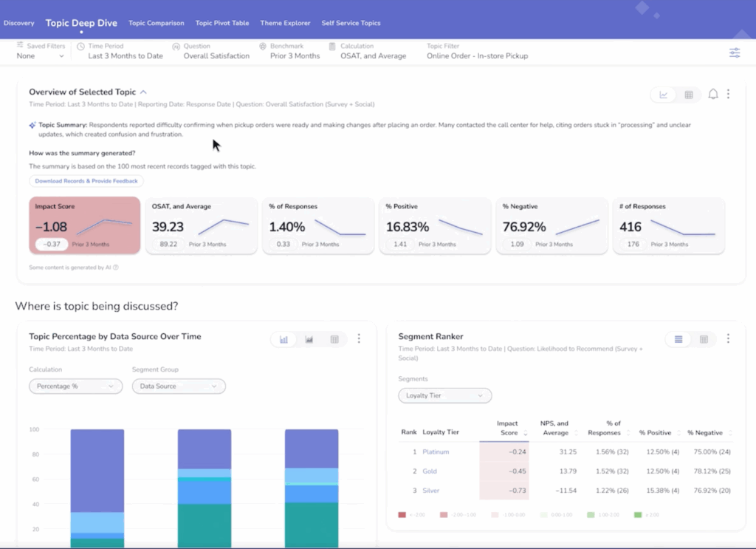Open the Theme Explorer tab
Screen dimensions: 756x549
(x=285, y=23)
